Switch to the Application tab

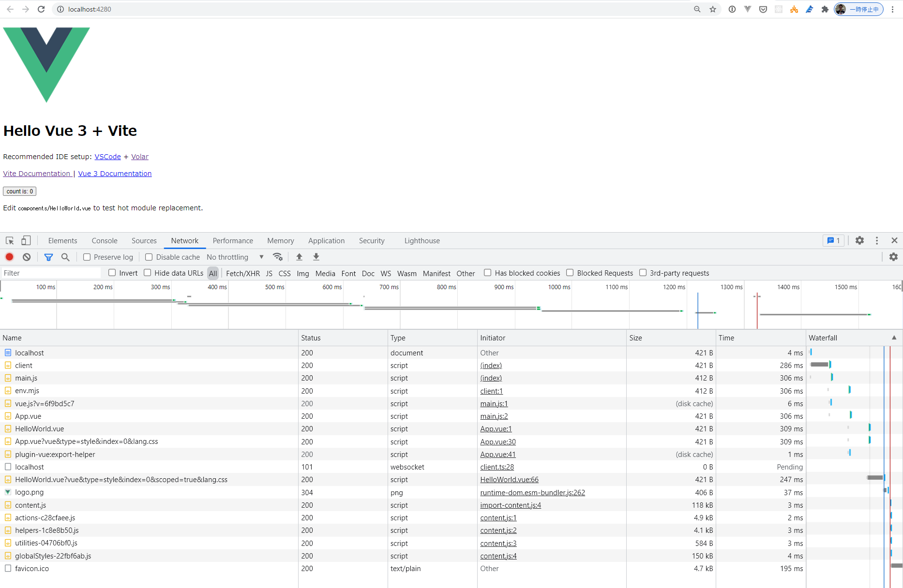click(326, 240)
